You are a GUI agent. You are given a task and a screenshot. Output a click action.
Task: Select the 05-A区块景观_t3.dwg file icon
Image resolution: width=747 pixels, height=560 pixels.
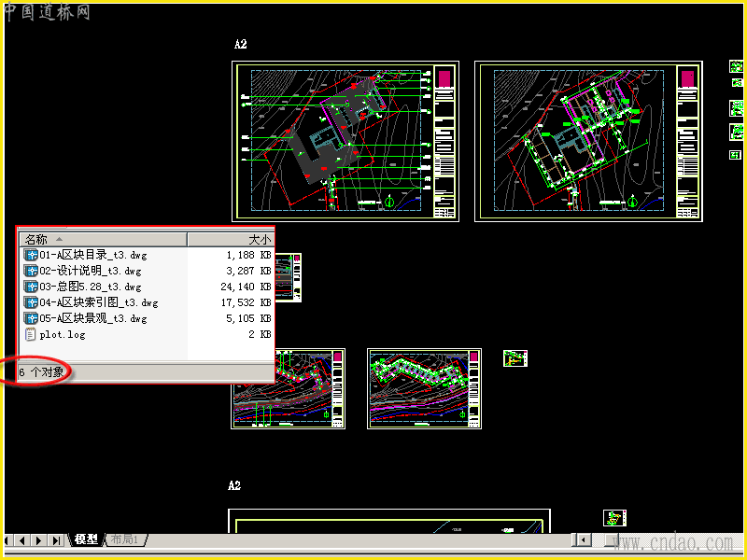click(31, 318)
